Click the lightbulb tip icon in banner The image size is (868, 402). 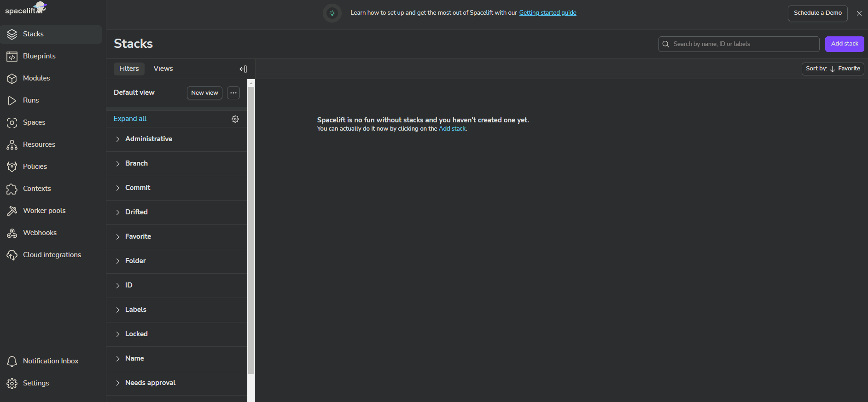[332, 13]
